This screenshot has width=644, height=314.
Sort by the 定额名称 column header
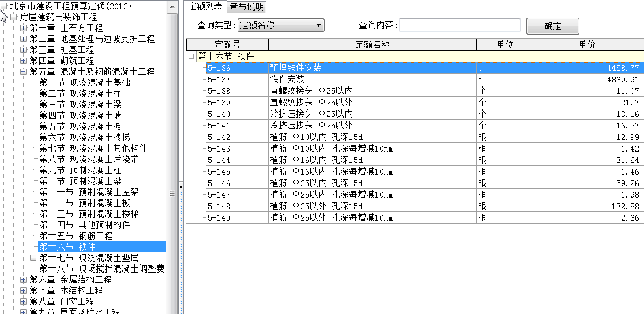[372, 45]
